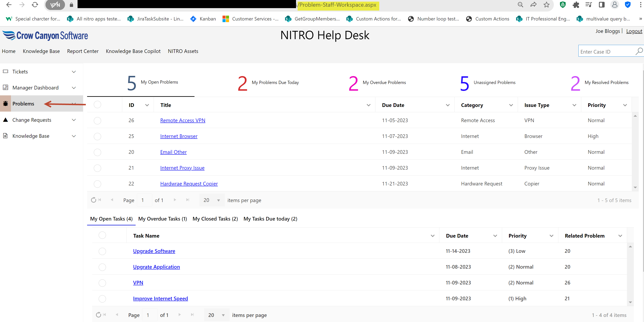Image resolution: width=644 pixels, height=322 pixels.
Task: Click the Logout link
Action: pyautogui.click(x=634, y=31)
